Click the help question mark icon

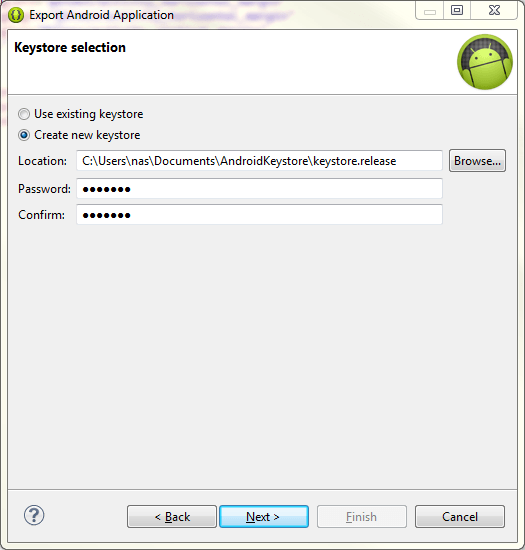pos(34,515)
